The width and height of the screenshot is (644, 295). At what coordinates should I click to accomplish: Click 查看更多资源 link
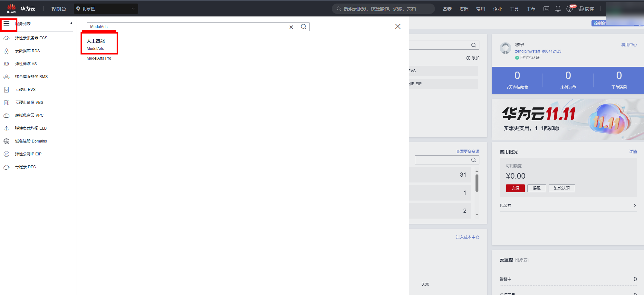tap(468, 152)
